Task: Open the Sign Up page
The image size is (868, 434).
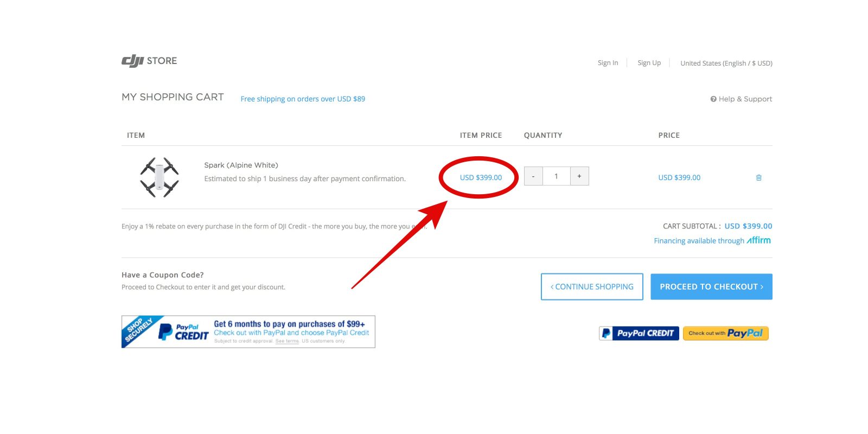Action: point(649,63)
